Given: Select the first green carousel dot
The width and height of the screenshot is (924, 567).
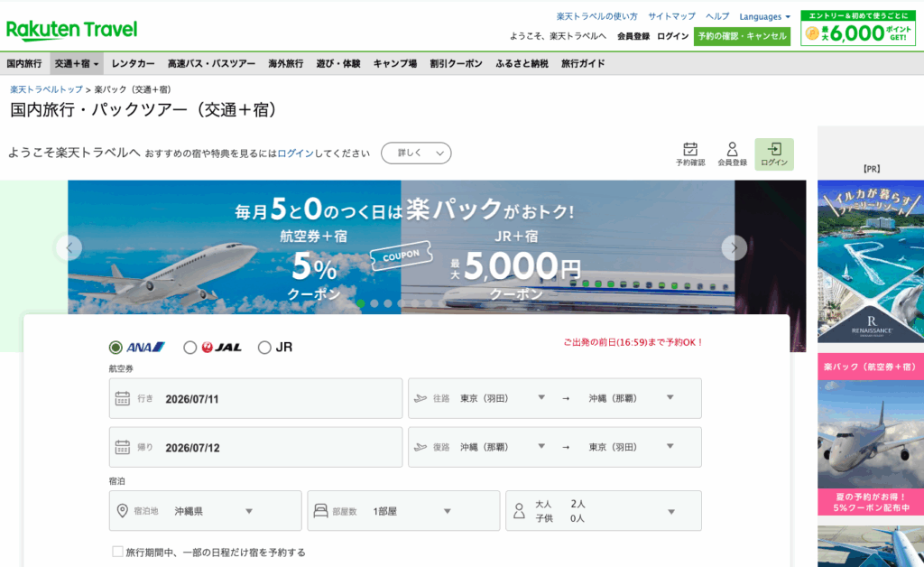Looking at the screenshot, I should pyautogui.click(x=361, y=303).
